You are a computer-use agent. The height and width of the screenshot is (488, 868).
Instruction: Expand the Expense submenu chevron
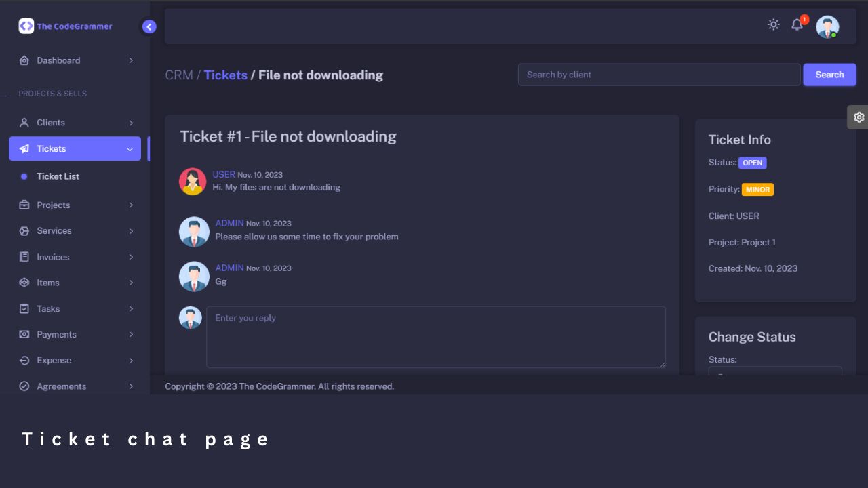(x=131, y=361)
